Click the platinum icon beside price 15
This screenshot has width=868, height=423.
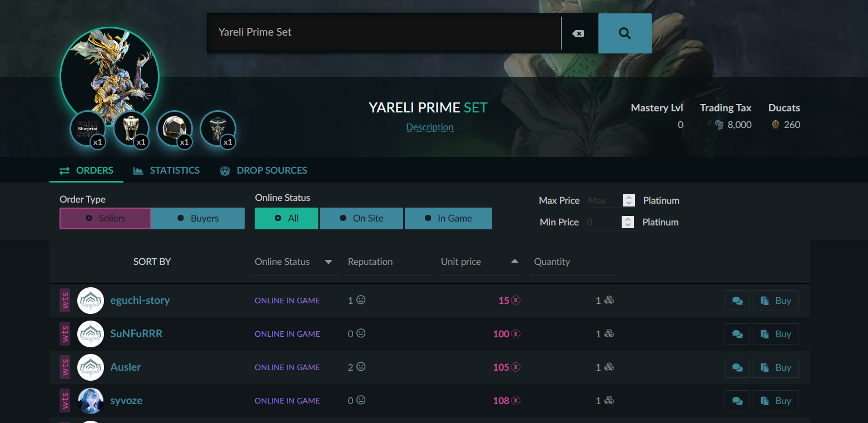516,301
